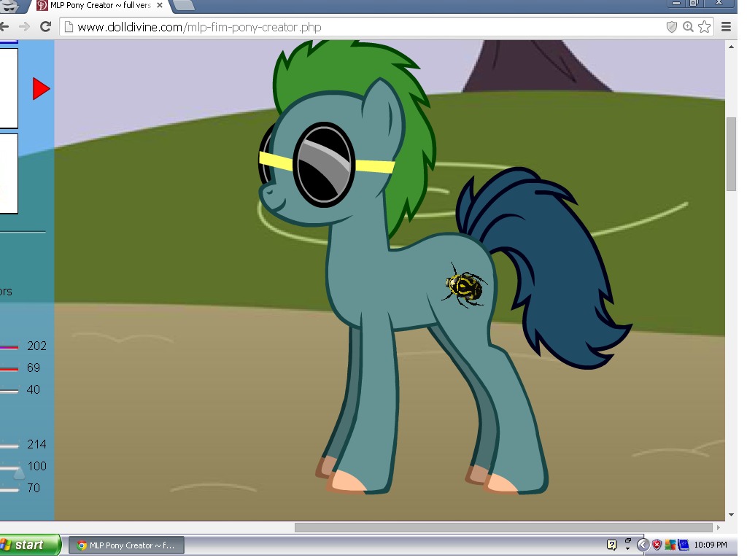The width and height of the screenshot is (747, 560).
Task: Click the Pinterest favicon on the tab
Action: (42, 5)
